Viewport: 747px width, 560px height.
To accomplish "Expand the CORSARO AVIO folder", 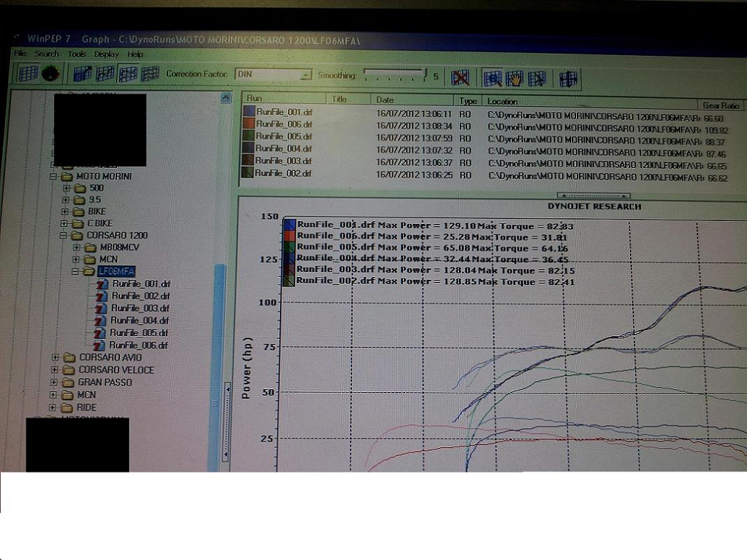I will pyautogui.click(x=56, y=358).
